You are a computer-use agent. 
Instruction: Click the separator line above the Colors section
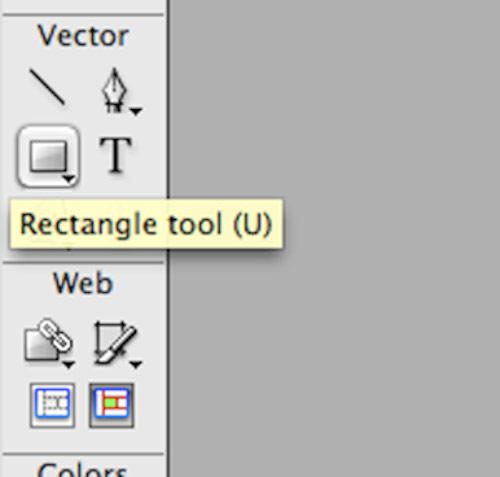[83, 454]
